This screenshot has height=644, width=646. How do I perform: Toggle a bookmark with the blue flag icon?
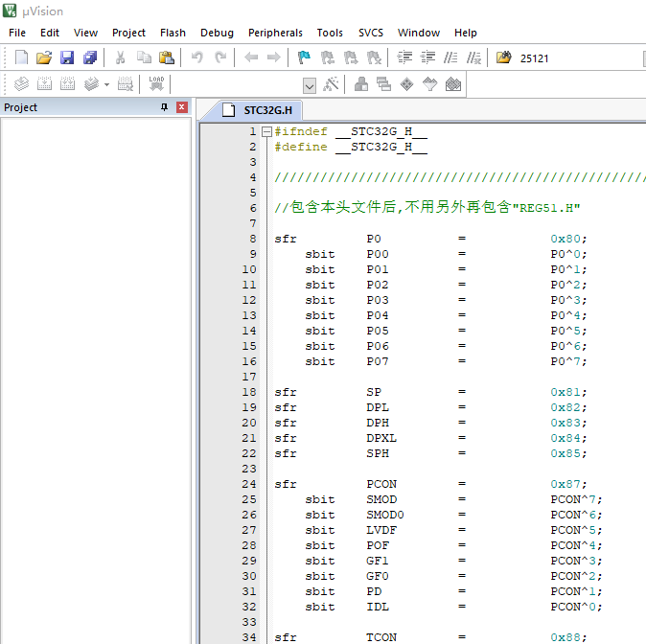coord(304,57)
